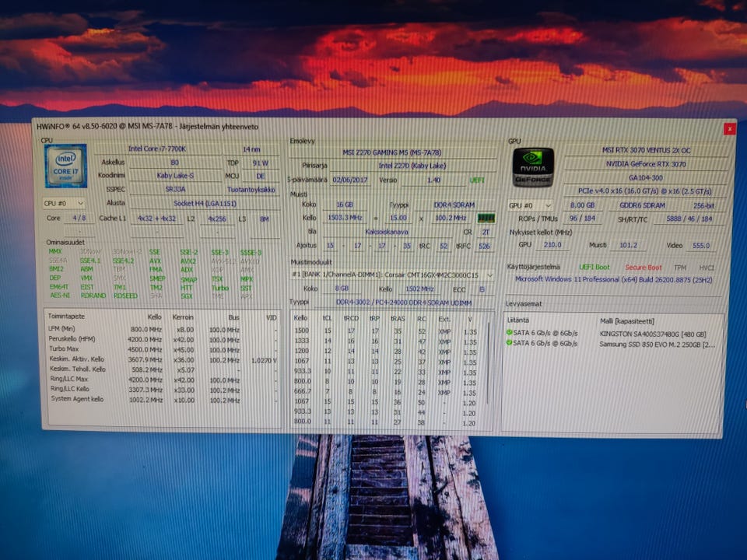747x560 pixels.
Task: Select the Kaby Lake-S codename value
Action: pyautogui.click(x=175, y=176)
